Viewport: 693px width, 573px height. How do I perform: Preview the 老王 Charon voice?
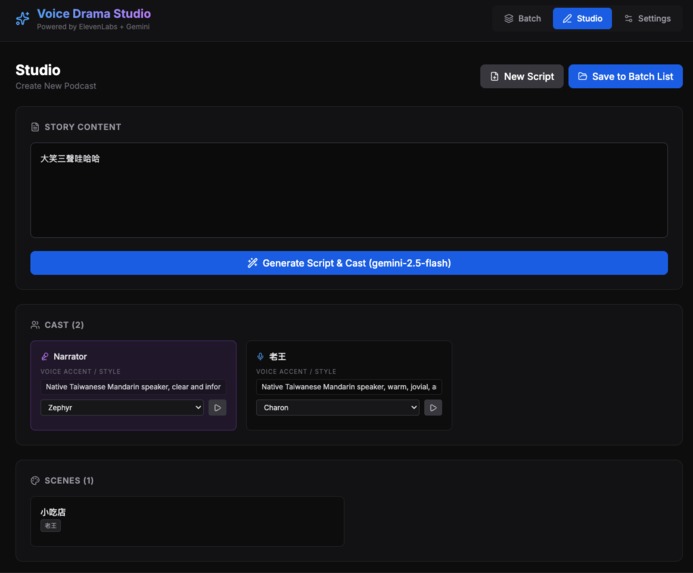pyautogui.click(x=433, y=408)
